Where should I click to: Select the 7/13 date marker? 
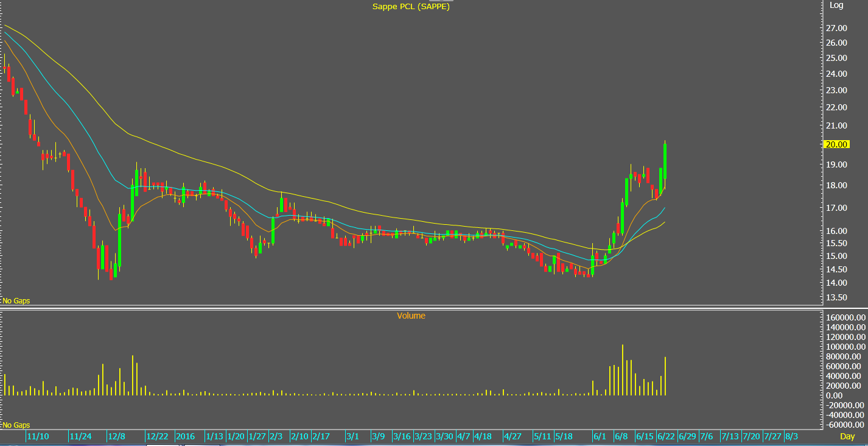pyautogui.click(x=730, y=437)
